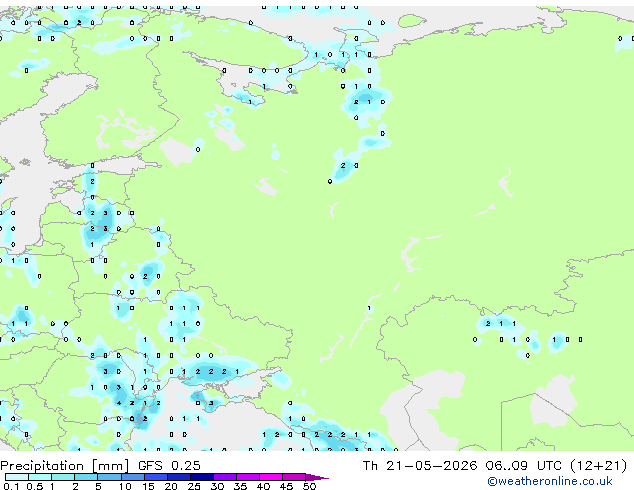Click the 0.1–0.5 mm legend swatch
Image resolution: width=634 pixels, height=490 pixels.
pyautogui.click(x=17, y=477)
